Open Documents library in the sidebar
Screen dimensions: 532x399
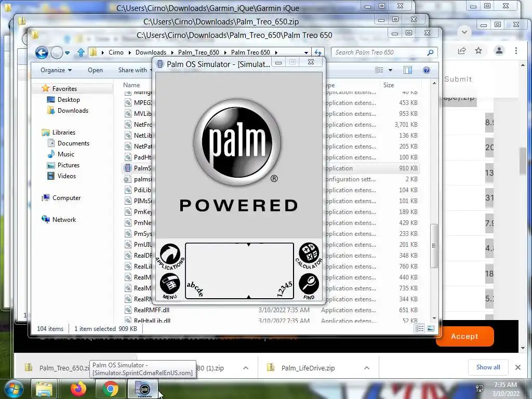pos(73,143)
